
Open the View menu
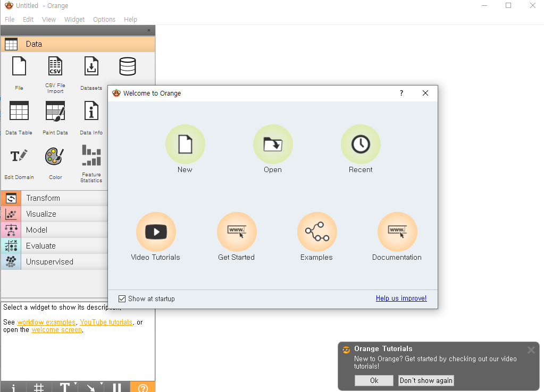[x=49, y=20]
